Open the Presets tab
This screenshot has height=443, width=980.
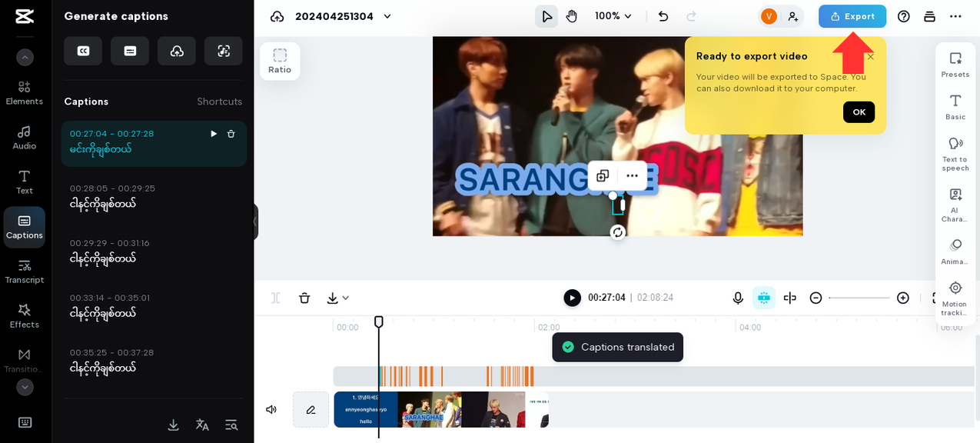coord(955,65)
